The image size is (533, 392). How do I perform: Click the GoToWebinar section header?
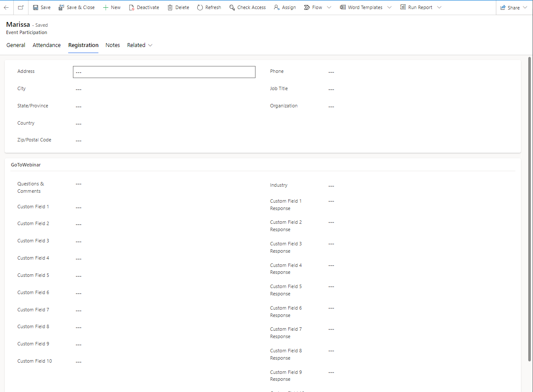point(26,165)
